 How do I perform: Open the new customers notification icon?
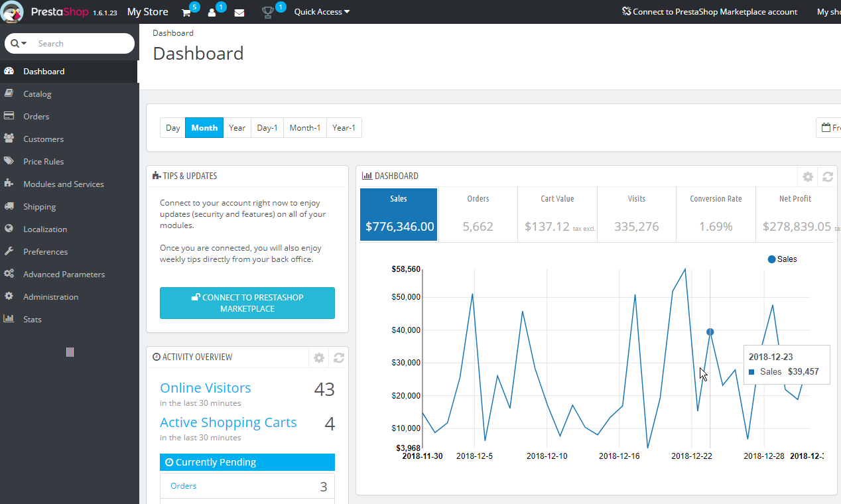coord(212,13)
